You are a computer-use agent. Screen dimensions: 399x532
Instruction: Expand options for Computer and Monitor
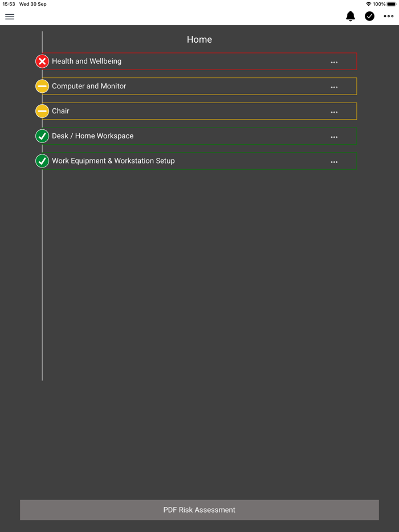[334, 88]
